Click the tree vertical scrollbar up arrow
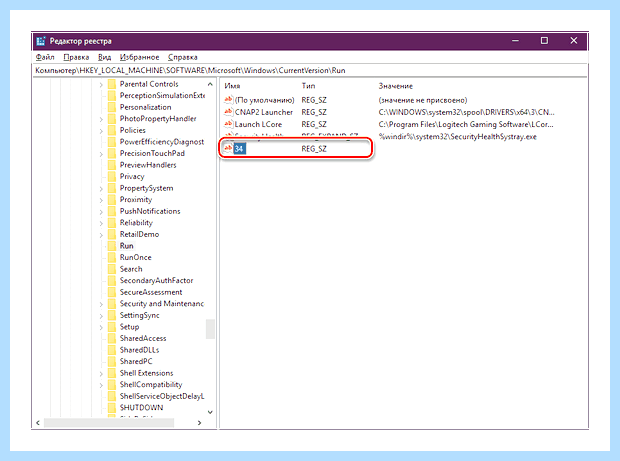This screenshot has width=620, height=461. click(210, 84)
